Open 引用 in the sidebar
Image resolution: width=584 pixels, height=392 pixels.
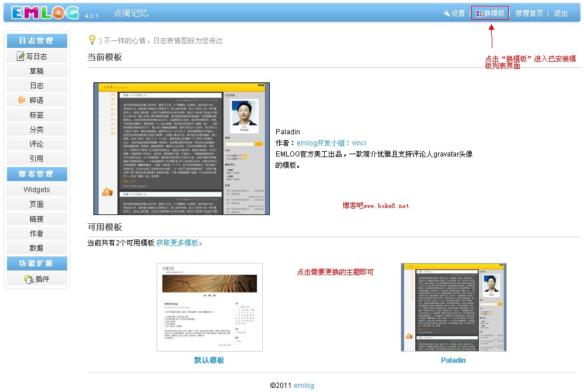pyautogui.click(x=37, y=158)
